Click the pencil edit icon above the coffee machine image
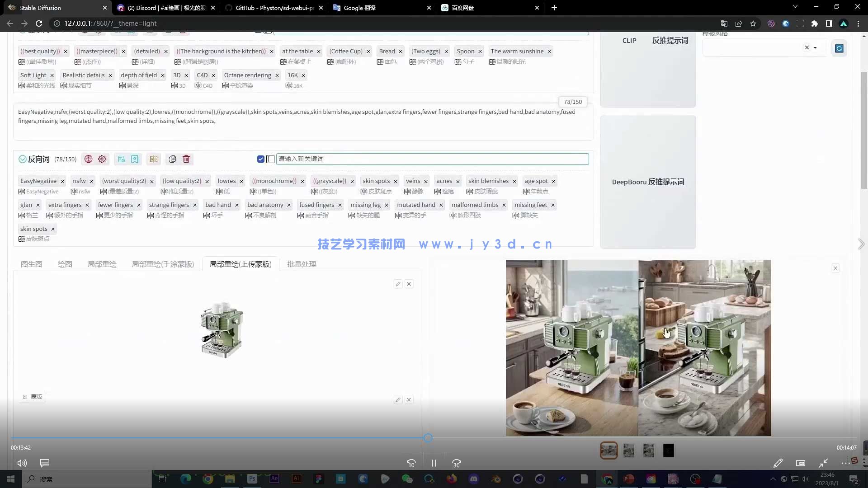 [398, 284]
